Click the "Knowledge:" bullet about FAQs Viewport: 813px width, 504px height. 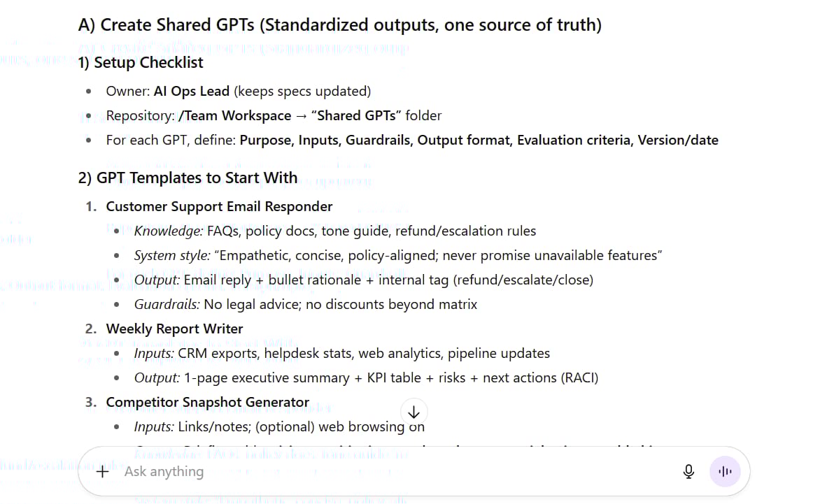coord(334,231)
